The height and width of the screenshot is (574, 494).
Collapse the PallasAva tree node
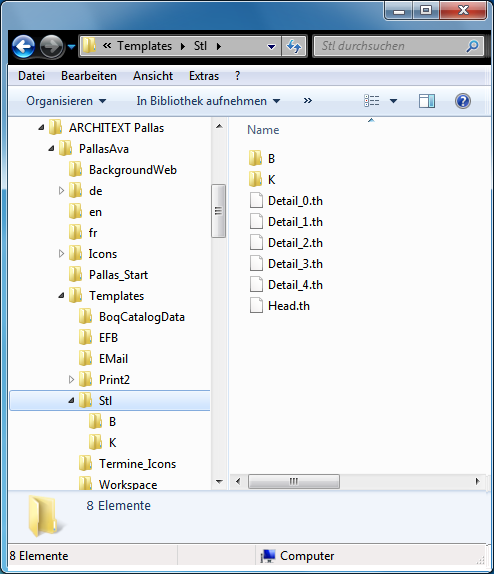[x=51, y=149]
